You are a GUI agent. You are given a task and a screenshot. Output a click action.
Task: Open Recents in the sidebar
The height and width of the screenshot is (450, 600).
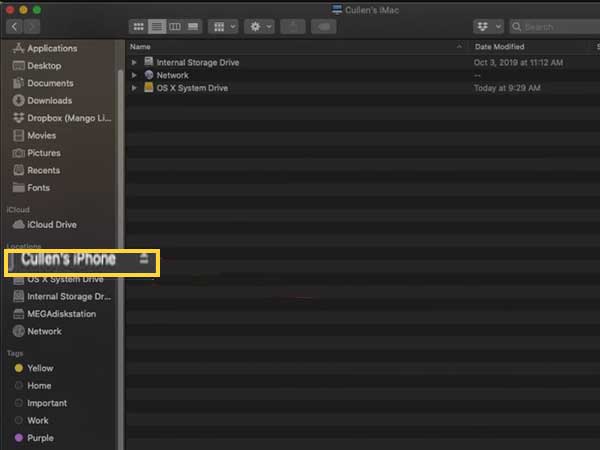coord(36,170)
